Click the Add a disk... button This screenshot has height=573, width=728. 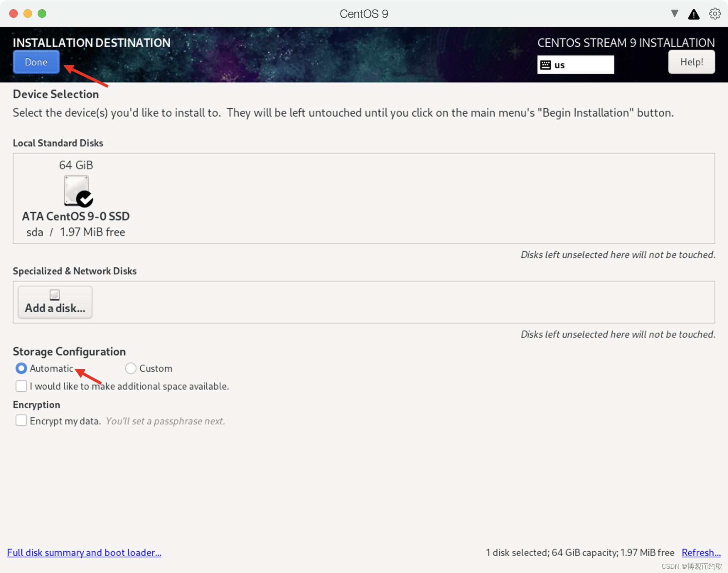pyautogui.click(x=55, y=302)
